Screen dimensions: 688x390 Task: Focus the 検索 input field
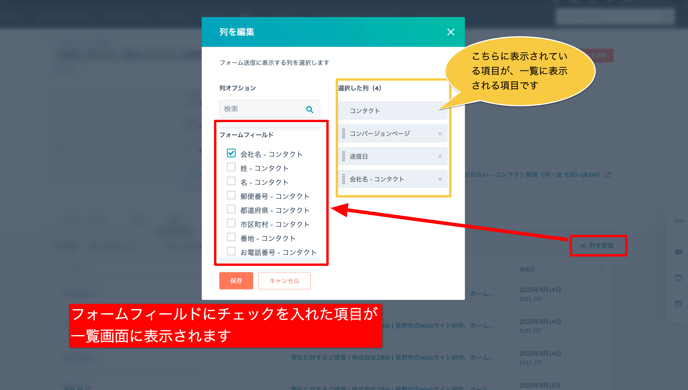click(x=269, y=109)
